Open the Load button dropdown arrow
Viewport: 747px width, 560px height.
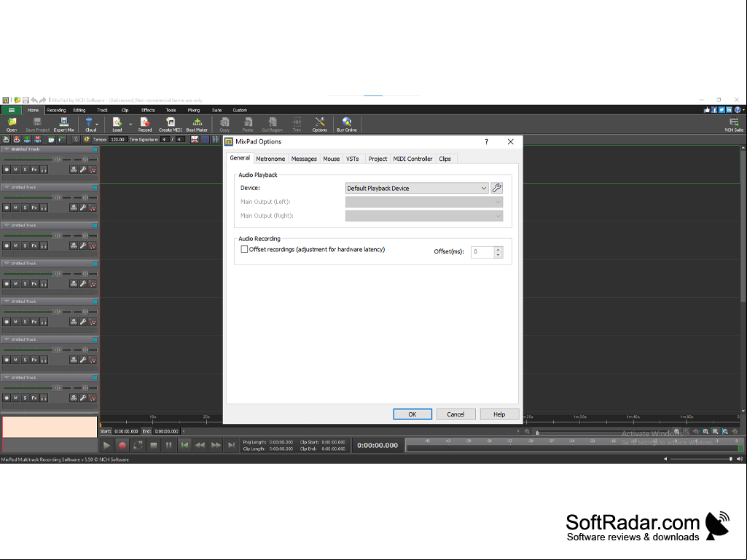130,125
